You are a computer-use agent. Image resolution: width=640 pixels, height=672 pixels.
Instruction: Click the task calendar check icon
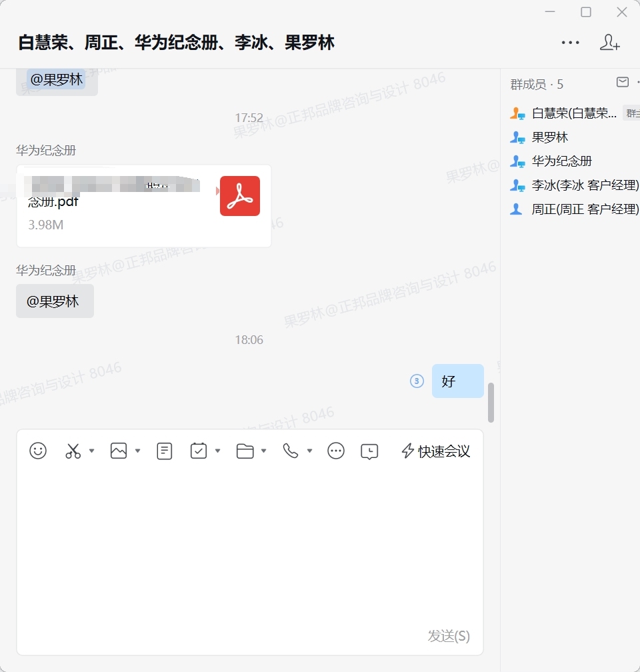(x=199, y=451)
